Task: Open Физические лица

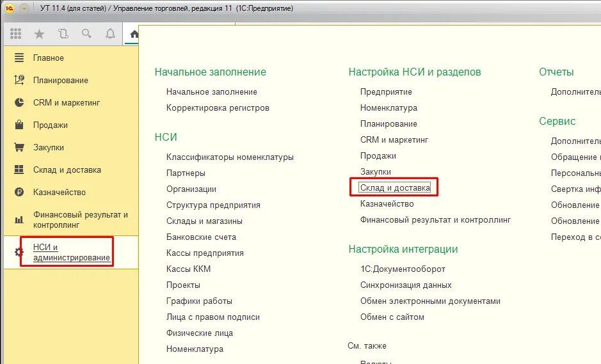Action: 199,333
